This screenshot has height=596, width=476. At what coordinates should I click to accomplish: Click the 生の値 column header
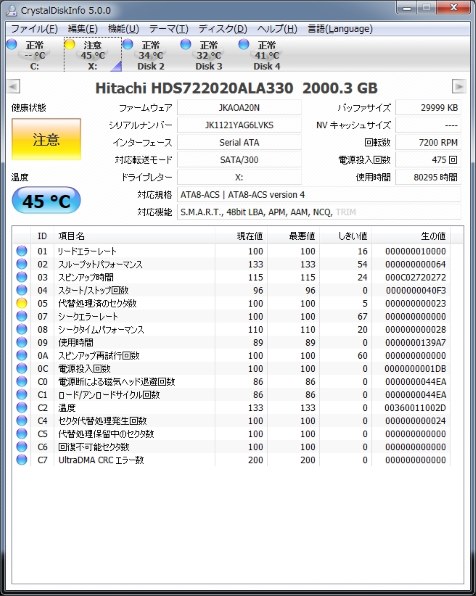[x=411, y=236]
